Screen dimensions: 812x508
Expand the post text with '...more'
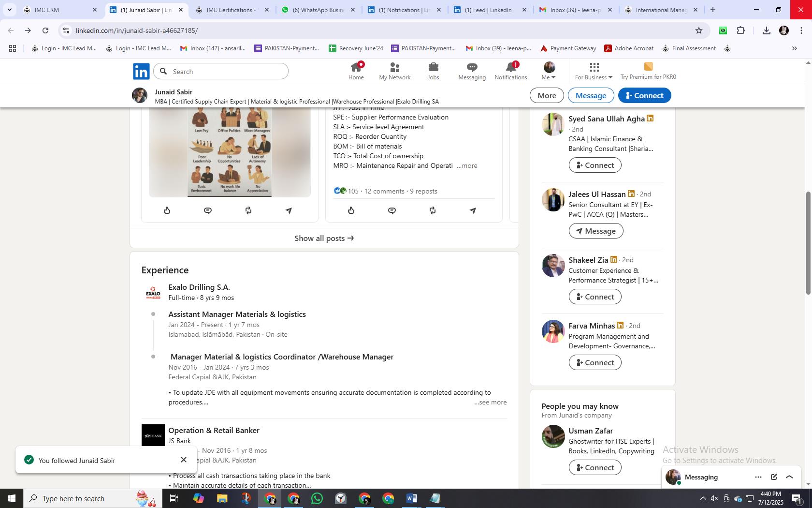pyautogui.click(x=467, y=165)
